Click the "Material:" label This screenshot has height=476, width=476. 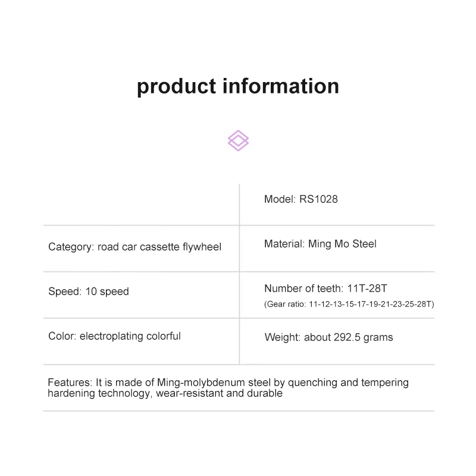(285, 243)
